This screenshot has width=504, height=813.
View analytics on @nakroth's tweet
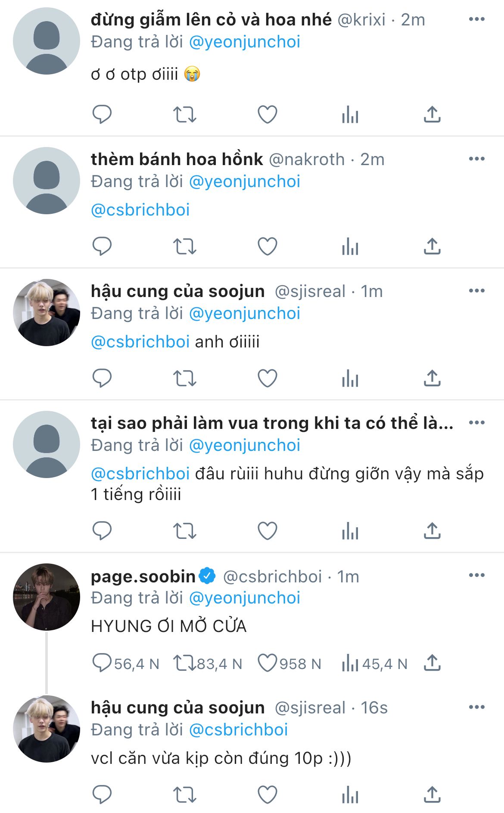coord(350,247)
